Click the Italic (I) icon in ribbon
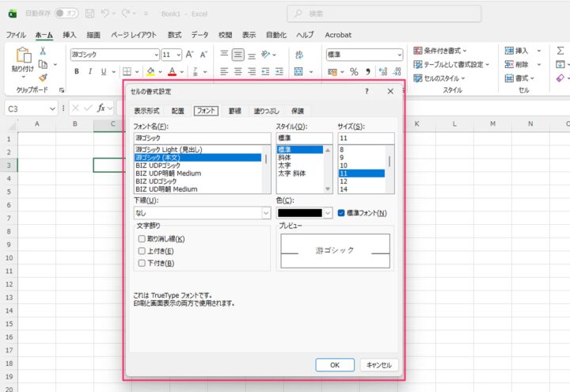The height and width of the screenshot is (392, 570). (x=90, y=71)
